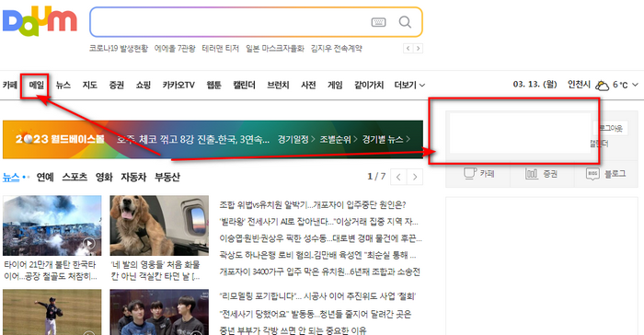Open 브런치 in the top menu
This screenshot has width=644, height=335.
coord(278,85)
